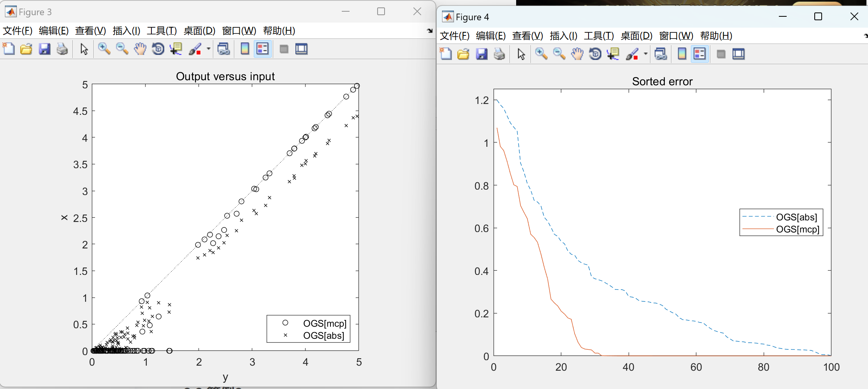868x389 pixels.
Task: Enable Rotate 3D tool in Figure 3
Action: pos(158,49)
